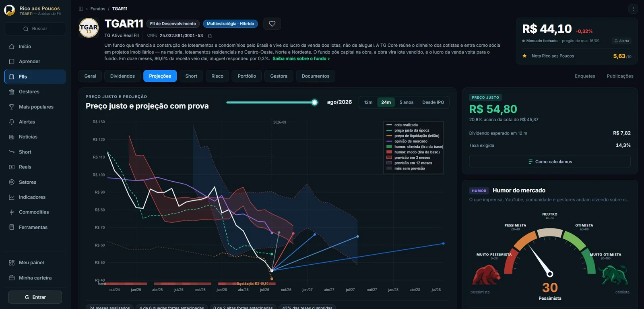Toggle preço de liquidação legend entry

pos(413,136)
